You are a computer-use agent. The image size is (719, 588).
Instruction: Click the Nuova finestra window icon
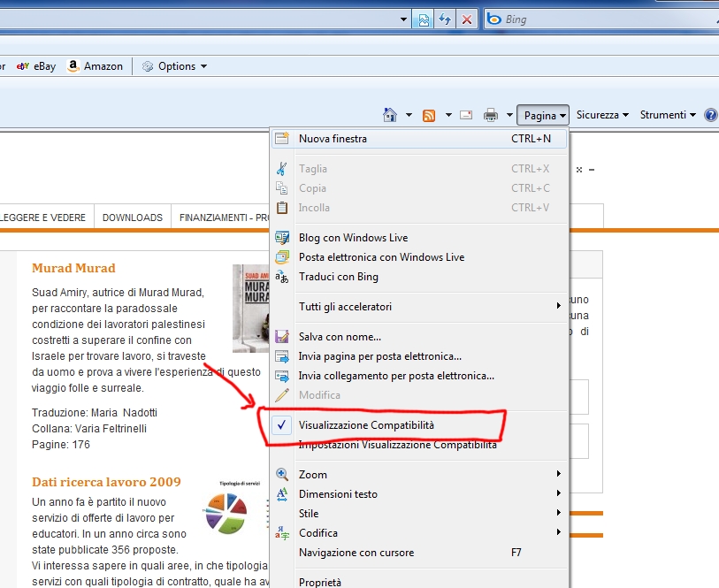coord(282,139)
